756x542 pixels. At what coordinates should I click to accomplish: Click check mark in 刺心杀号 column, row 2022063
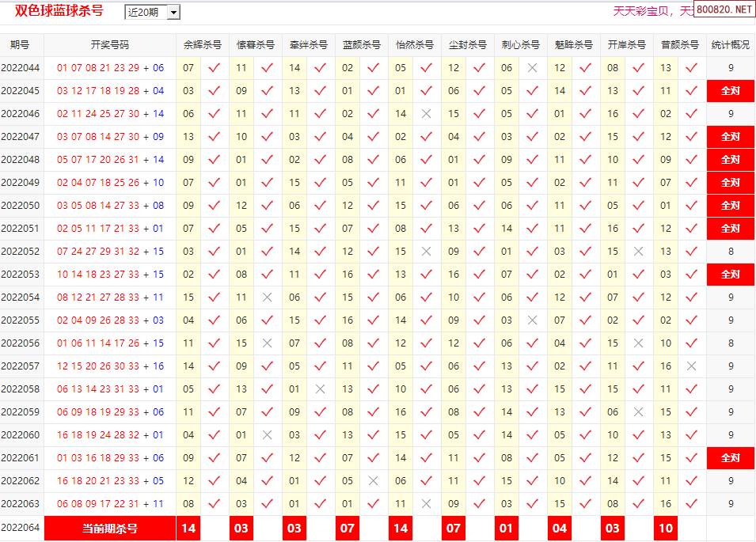click(532, 504)
